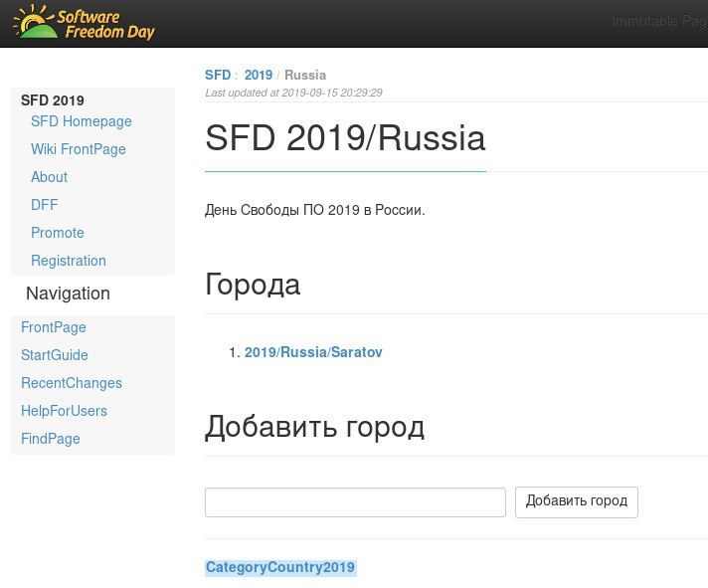This screenshot has width=708, height=588.
Task: View RecentChanges page
Action: pyautogui.click(x=72, y=383)
